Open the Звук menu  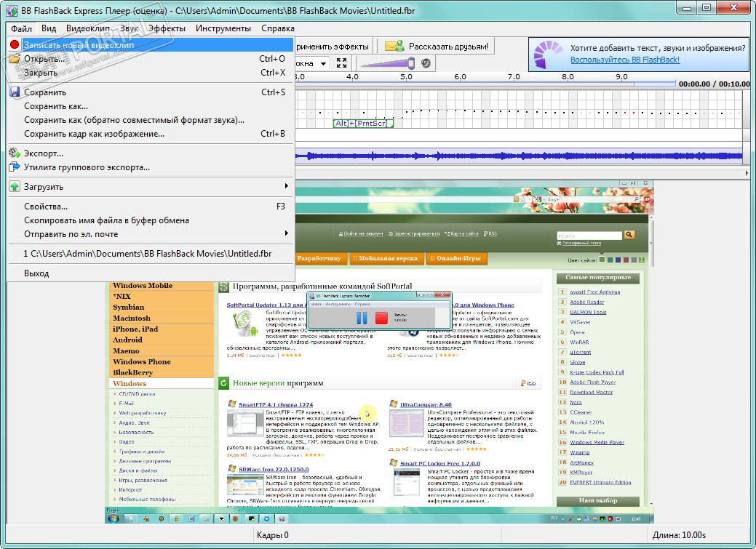pos(130,28)
